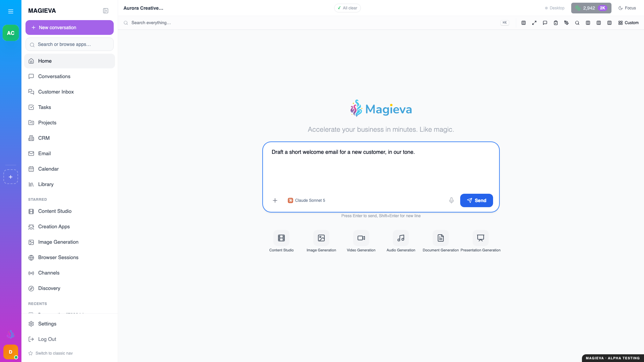This screenshot has height=362, width=644.
Task: Open Library in the sidebar
Action: [69, 184]
